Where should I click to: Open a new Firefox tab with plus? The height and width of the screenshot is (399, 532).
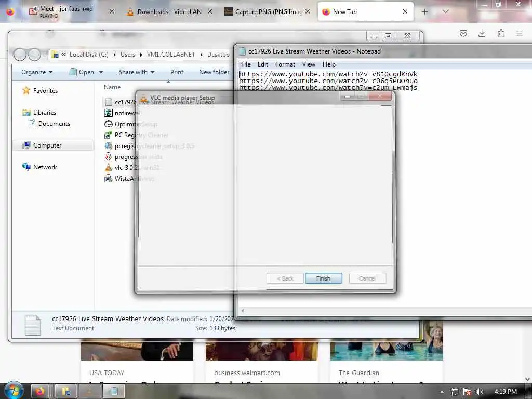coord(425,12)
